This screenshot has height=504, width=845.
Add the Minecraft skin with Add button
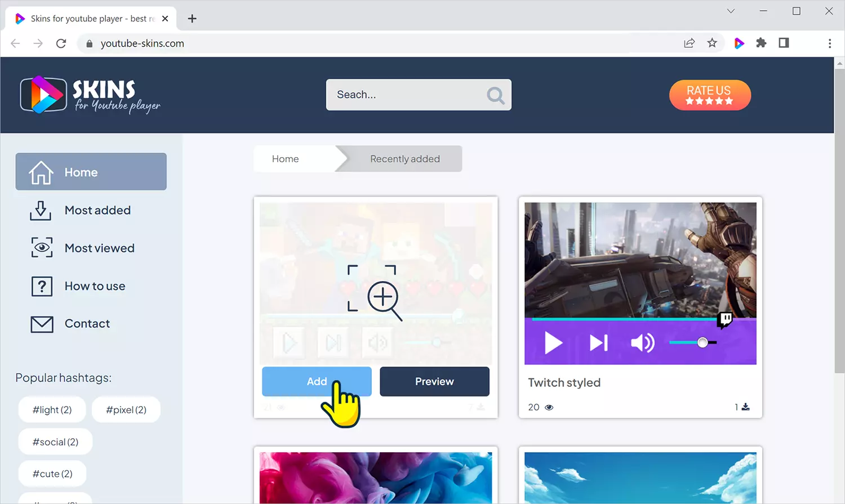coord(317,381)
